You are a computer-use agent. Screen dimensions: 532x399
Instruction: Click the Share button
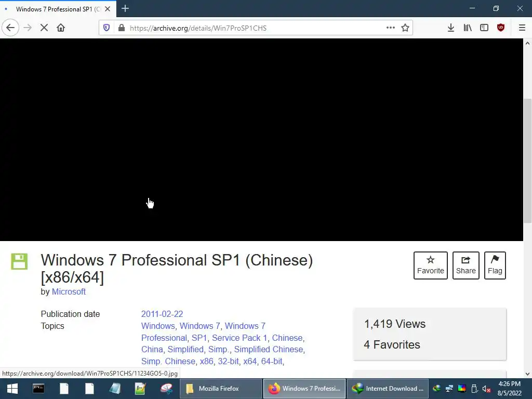466,265
